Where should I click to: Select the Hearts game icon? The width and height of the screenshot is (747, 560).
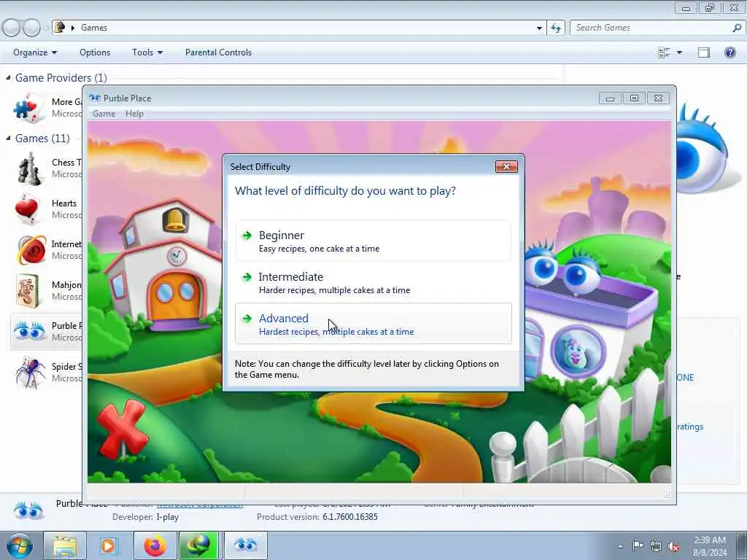27,209
